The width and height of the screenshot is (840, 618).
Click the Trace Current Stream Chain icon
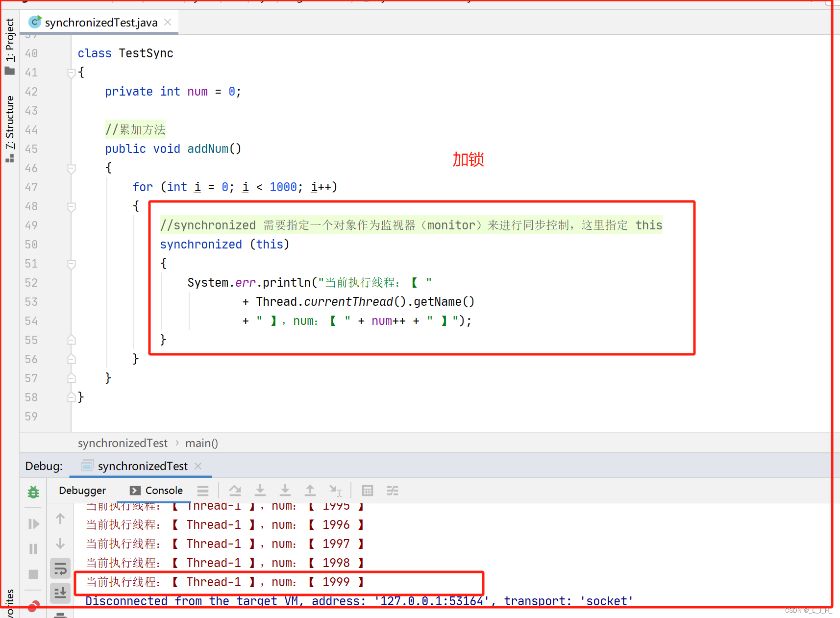point(393,491)
